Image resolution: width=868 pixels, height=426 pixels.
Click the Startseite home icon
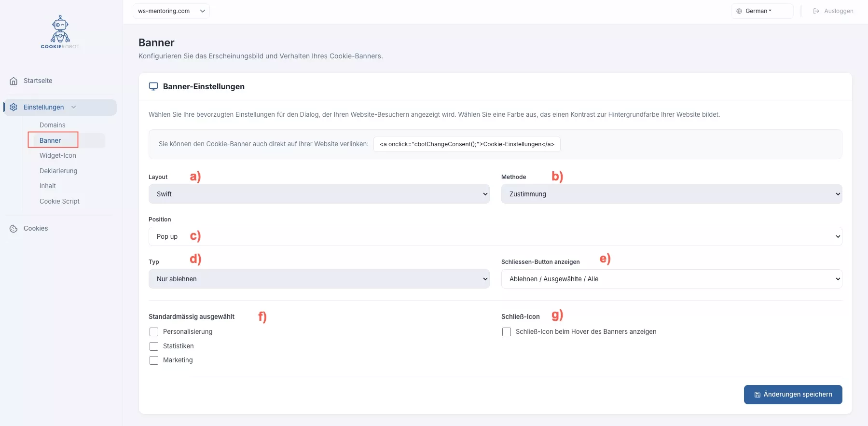[x=14, y=81]
